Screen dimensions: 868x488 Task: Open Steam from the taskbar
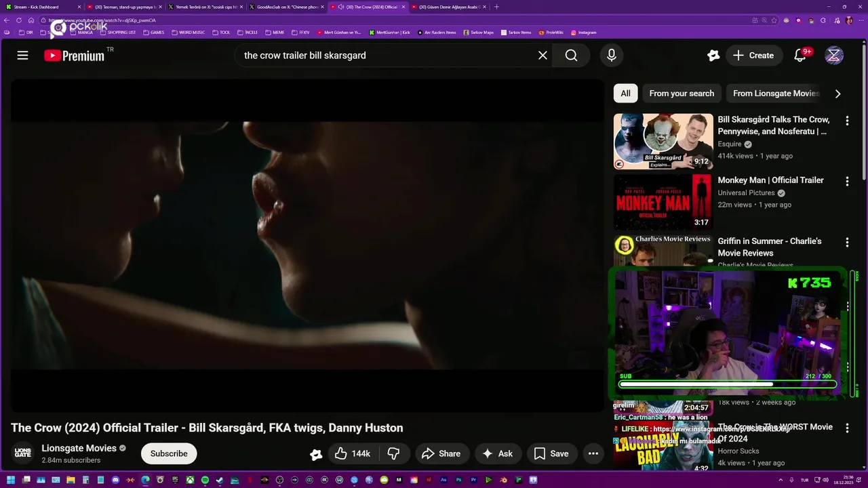point(219,480)
